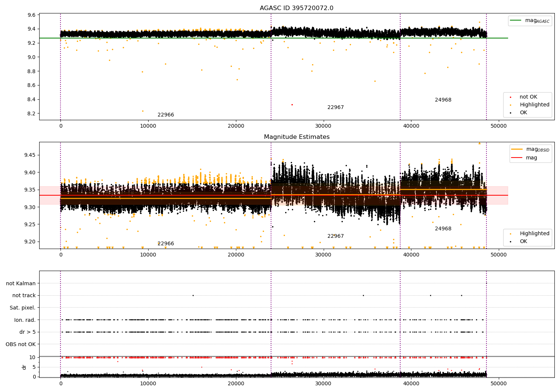Click the red 'mag' legend line sample
Image resolution: width=560 pixels, height=392 pixels.
pos(517,158)
